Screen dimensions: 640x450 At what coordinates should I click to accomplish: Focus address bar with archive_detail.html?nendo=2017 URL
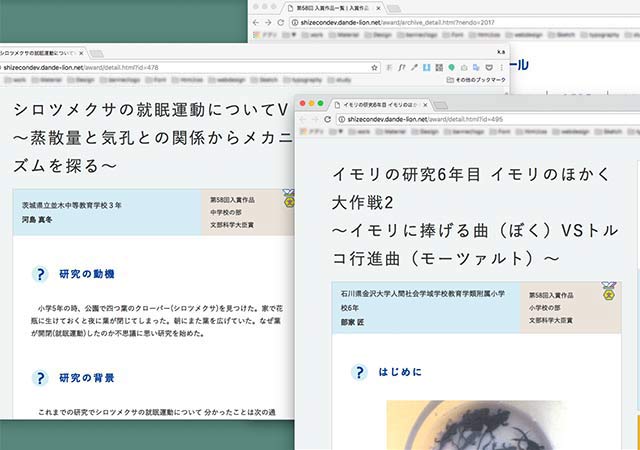coord(464,22)
